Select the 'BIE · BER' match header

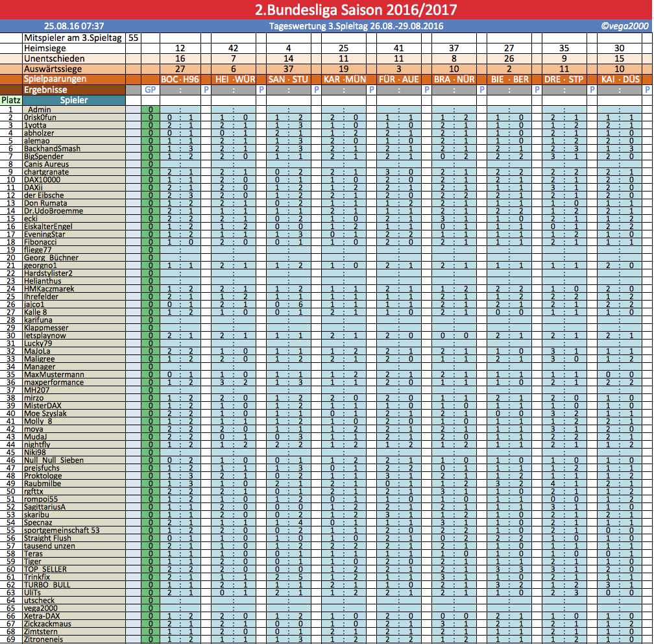point(509,79)
